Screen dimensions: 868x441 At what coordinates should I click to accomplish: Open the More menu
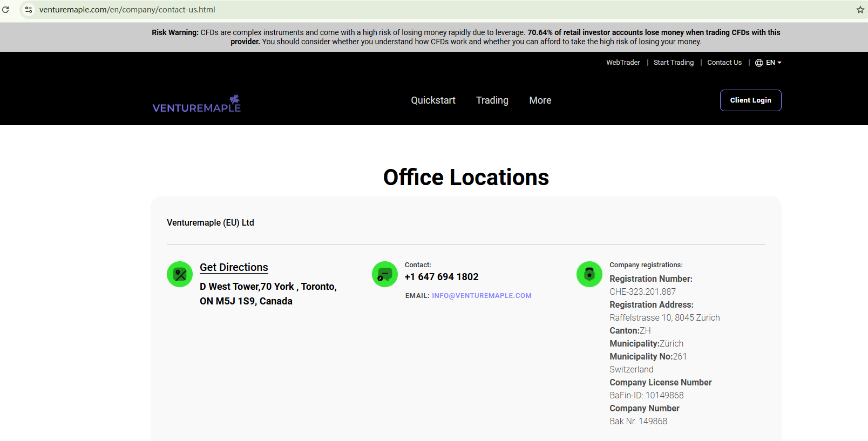pos(540,100)
